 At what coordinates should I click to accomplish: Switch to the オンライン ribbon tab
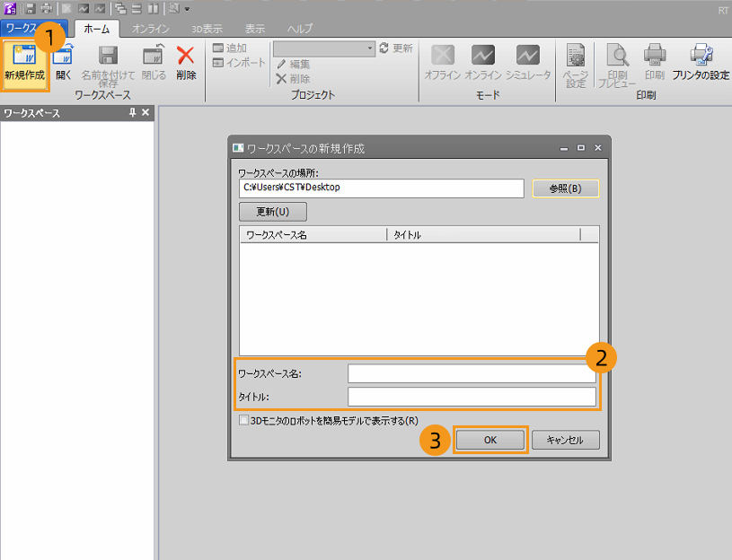coord(151,29)
